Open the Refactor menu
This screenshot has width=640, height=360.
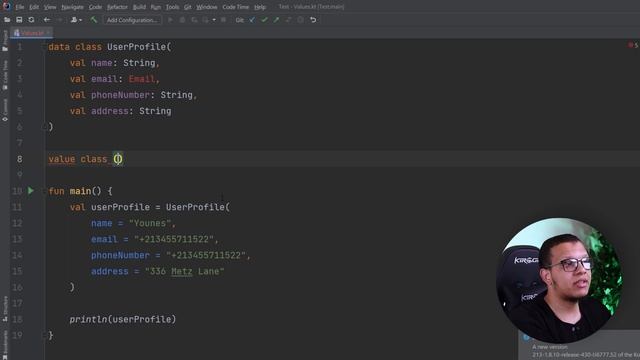pos(117,7)
